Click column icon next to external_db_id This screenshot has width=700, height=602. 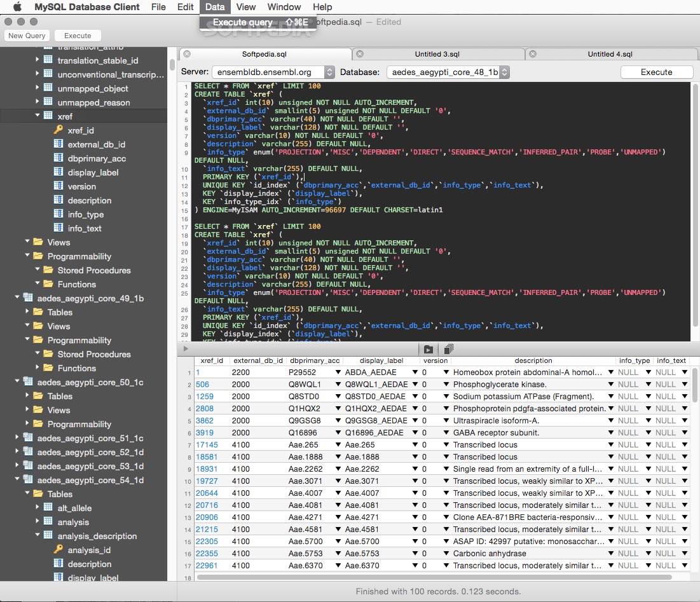pyautogui.click(x=58, y=144)
